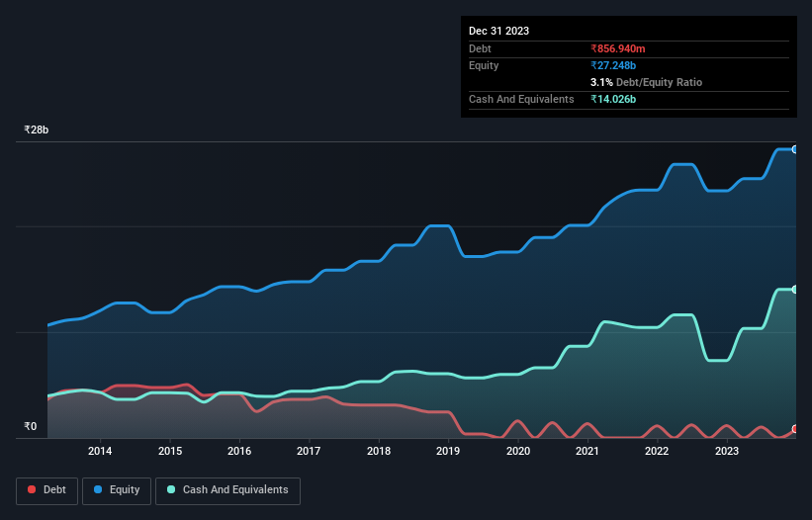Click the teal Cash And Equivalents legend dot
Image resolution: width=812 pixels, height=520 pixels.
(x=171, y=489)
